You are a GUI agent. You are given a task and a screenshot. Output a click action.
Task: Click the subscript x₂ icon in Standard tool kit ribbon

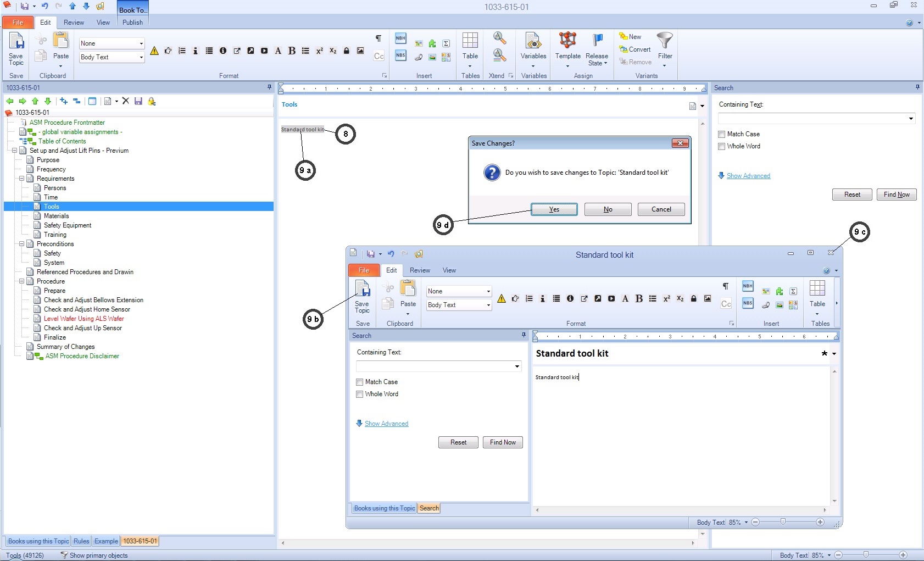680,299
